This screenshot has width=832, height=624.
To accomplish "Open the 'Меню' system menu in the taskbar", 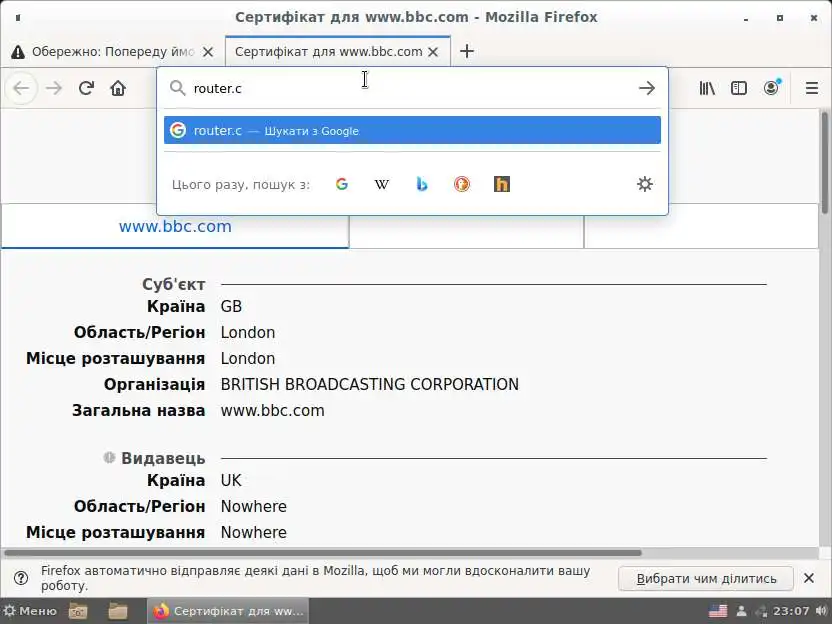I will [x=30, y=611].
